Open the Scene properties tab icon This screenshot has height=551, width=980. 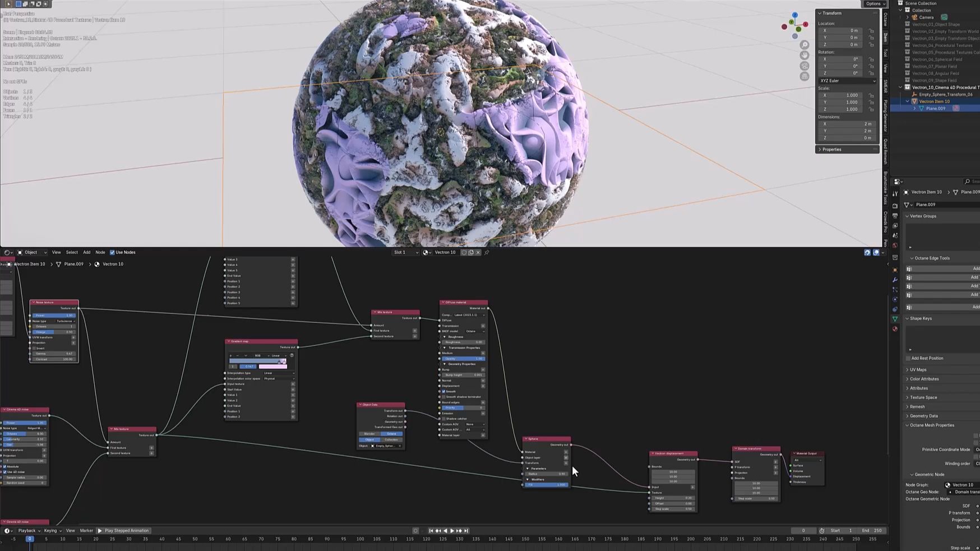point(895,235)
